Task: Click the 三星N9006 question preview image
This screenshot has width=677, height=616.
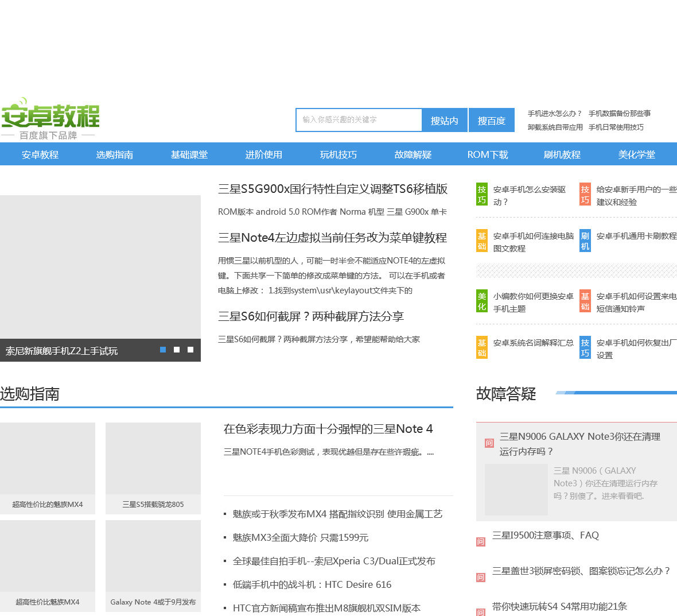Action: [x=516, y=490]
